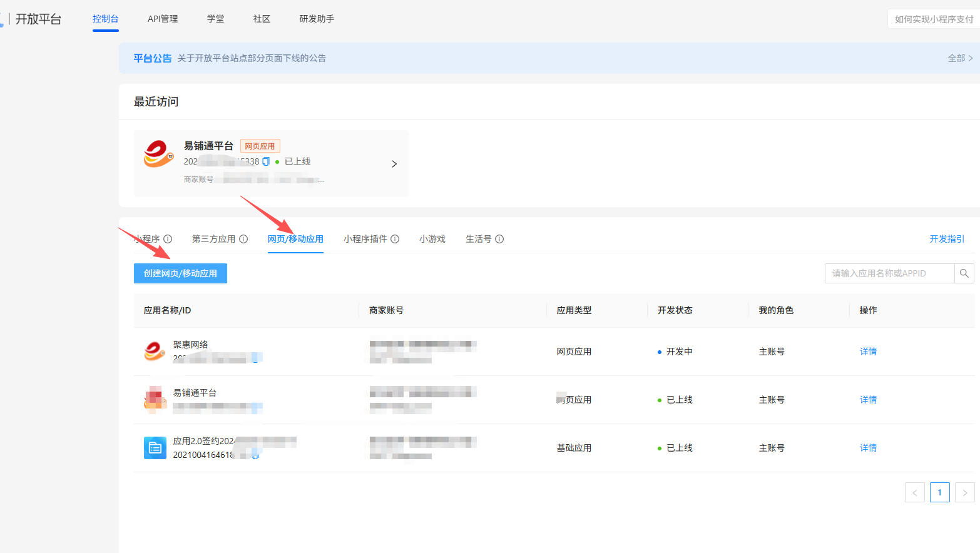Open 详情 for 聚惠网络 app

868,352
